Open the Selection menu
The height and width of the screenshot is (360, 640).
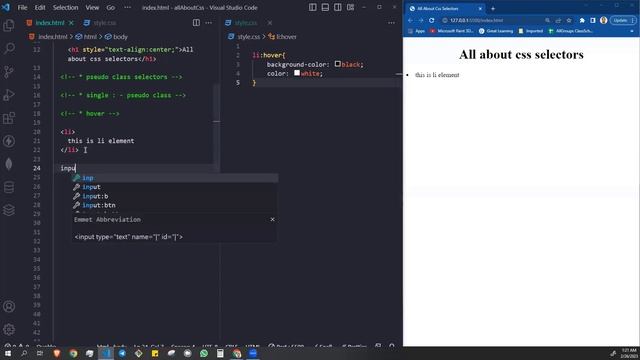pos(65,7)
